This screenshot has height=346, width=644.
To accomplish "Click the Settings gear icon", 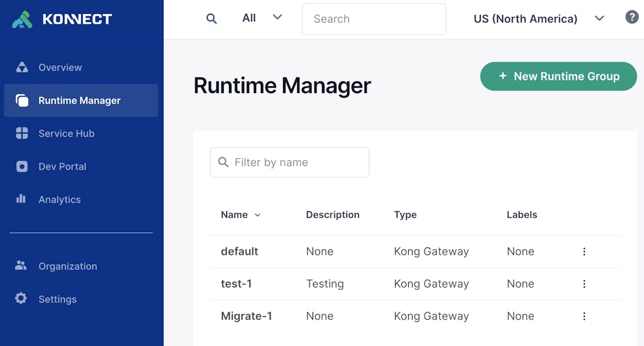I will [21, 299].
